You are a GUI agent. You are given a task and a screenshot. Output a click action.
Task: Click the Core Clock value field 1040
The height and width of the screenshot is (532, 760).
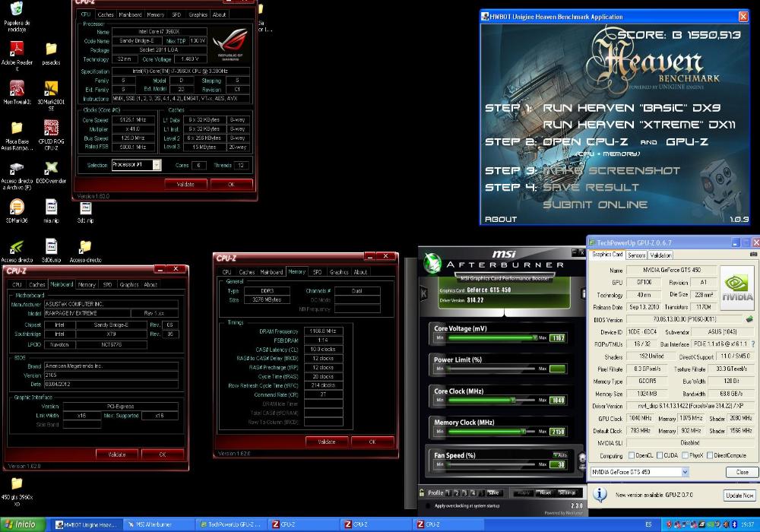(x=558, y=401)
